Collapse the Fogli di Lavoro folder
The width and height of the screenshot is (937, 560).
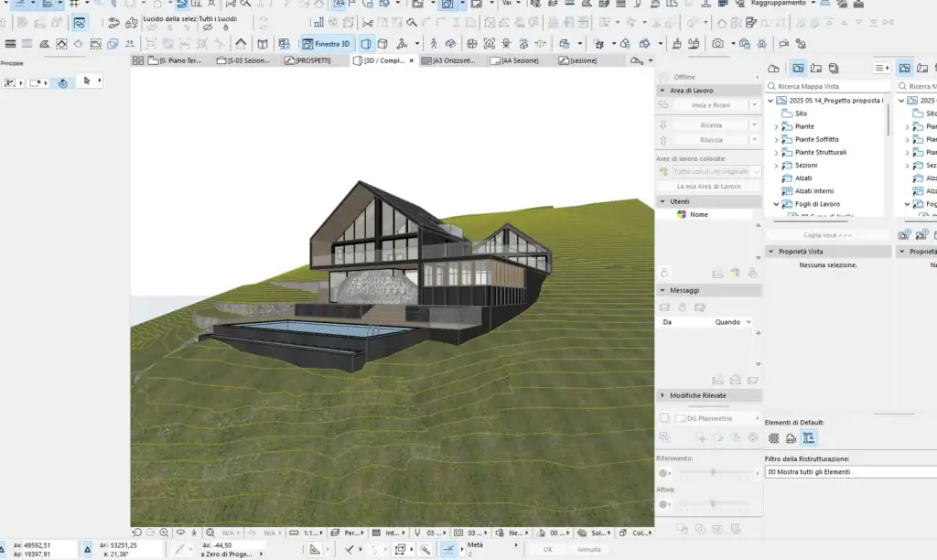[776, 204]
